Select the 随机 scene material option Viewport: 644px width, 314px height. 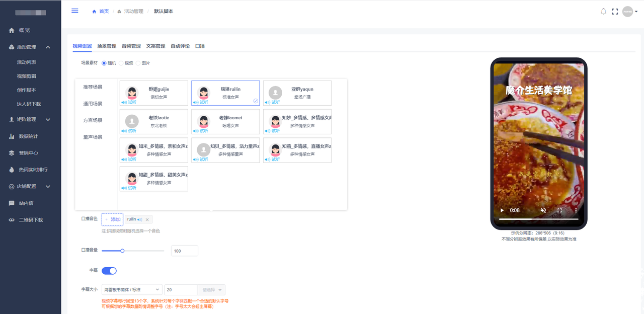tap(104, 63)
